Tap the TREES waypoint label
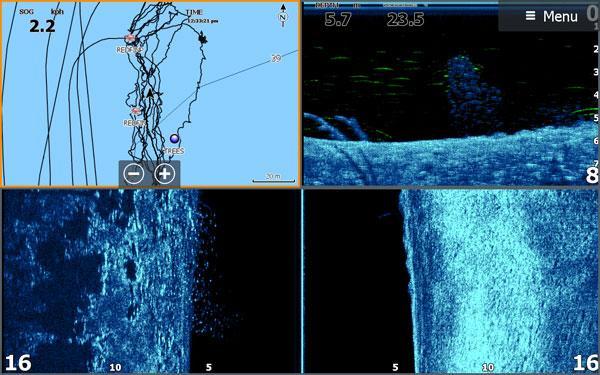The image size is (600, 375). coord(174,151)
